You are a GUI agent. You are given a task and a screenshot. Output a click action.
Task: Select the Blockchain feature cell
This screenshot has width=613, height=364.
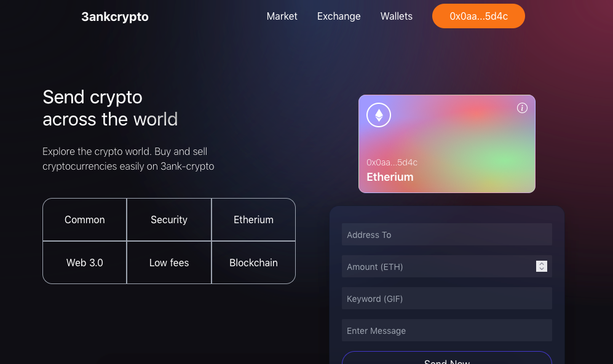(x=253, y=263)
